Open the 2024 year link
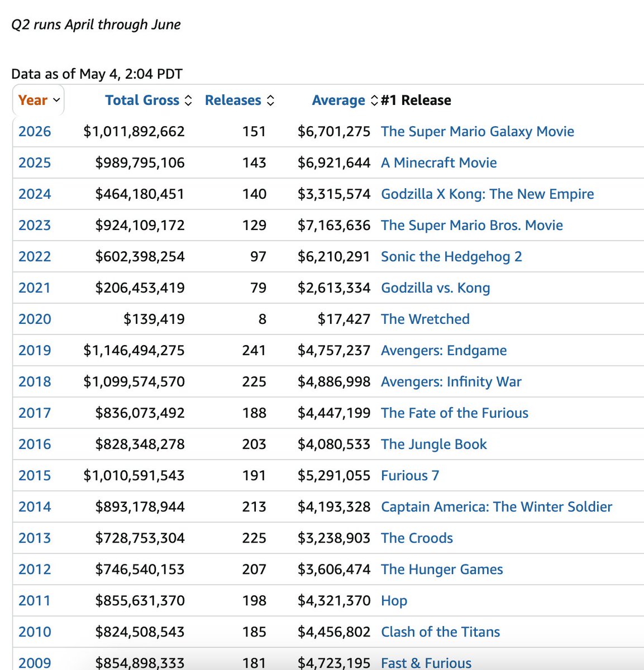 (x=35, y=194)
